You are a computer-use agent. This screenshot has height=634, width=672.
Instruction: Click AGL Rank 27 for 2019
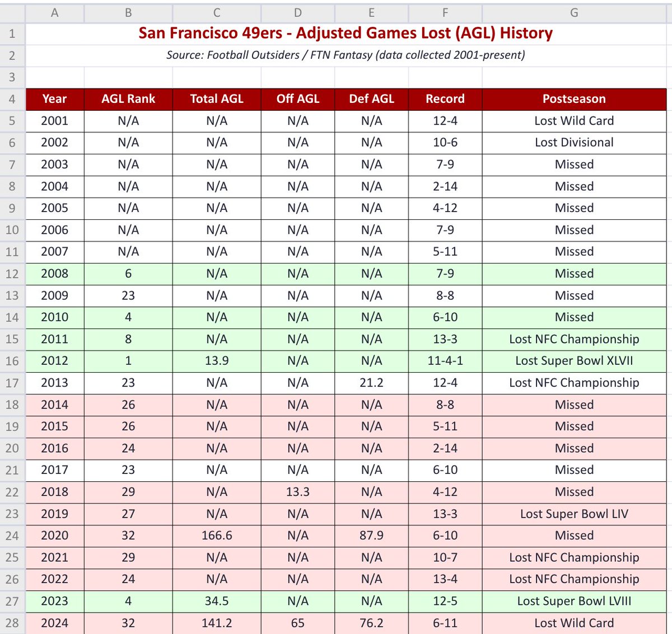pos(128,514)
